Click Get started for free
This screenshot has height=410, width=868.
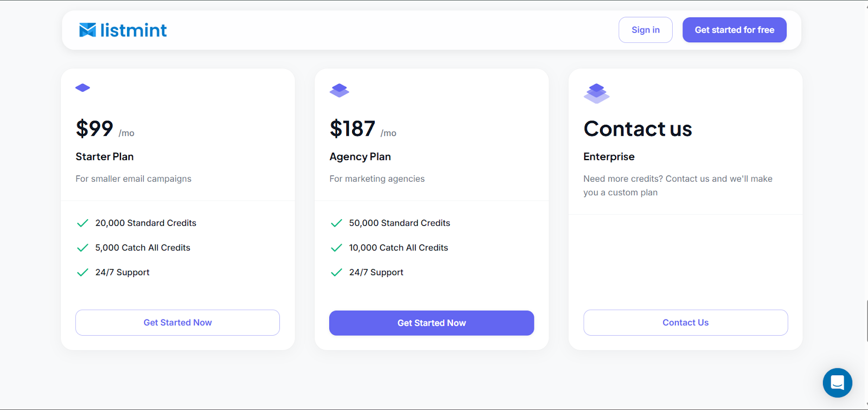coord(734,30)
